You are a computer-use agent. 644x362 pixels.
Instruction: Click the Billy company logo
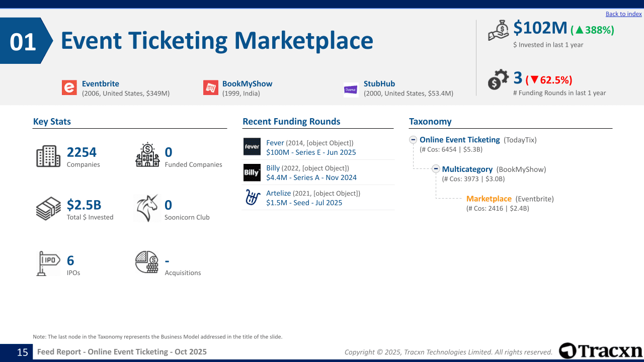pos(252,172)
